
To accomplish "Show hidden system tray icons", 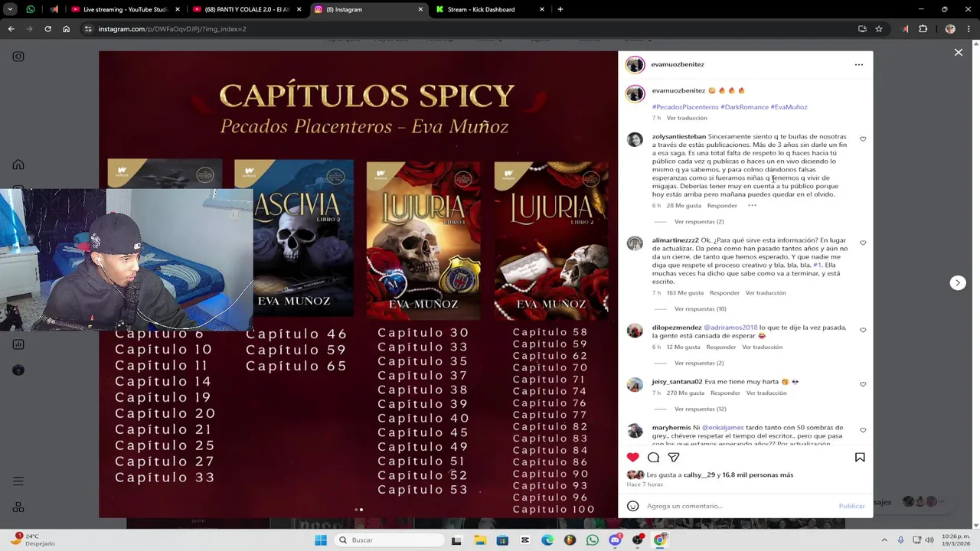I will click(884, 540).
